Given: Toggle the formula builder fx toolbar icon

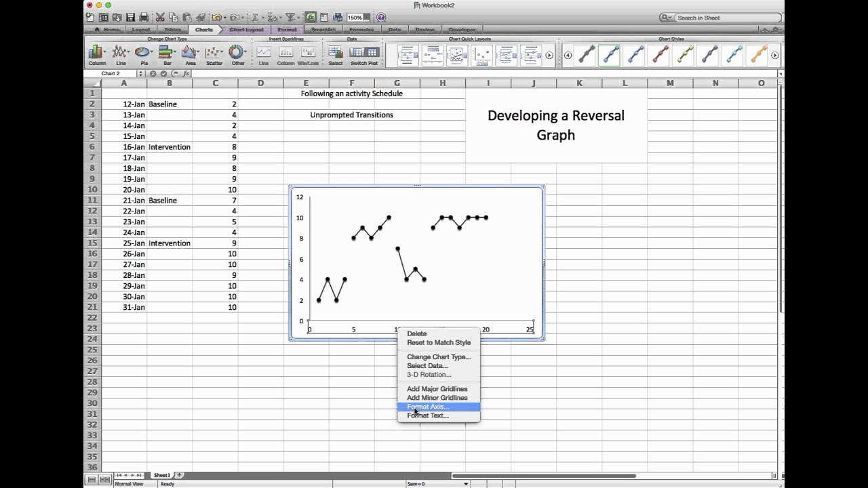Looking at the screenshot, I should (x=310, y=18).
